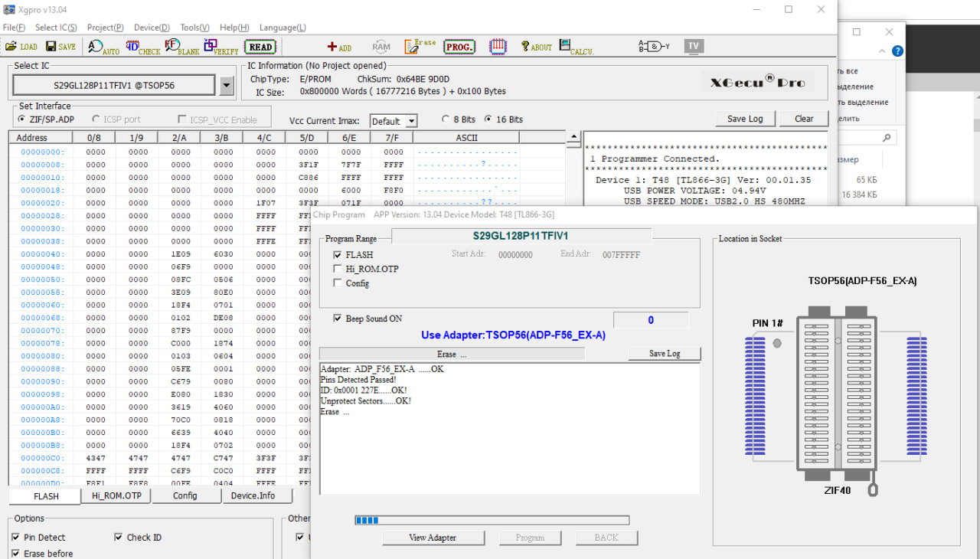Switch to the Device.Info tab
980x559 pixels.
coord(253,495)
